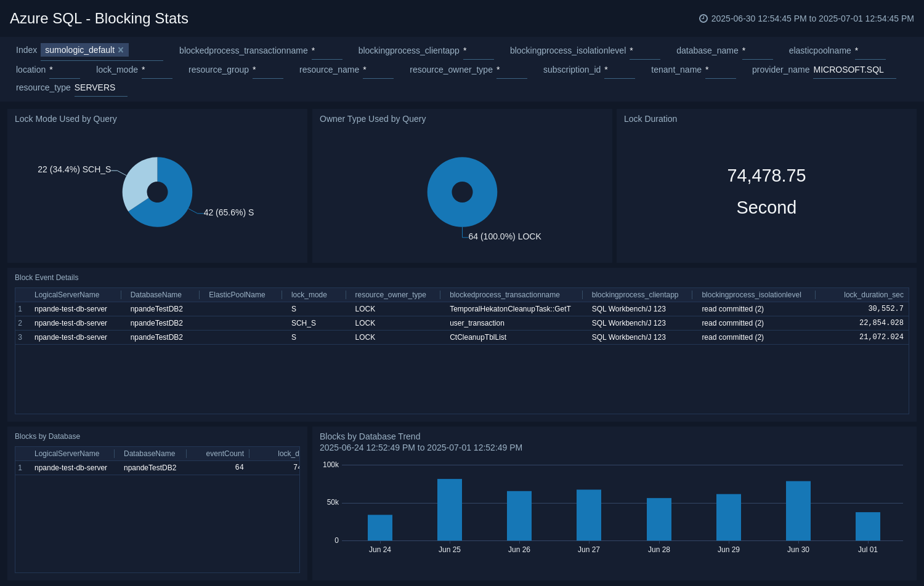924x586 pixels.
Task: Edit the location filter value
Action: tap(64, 70)
